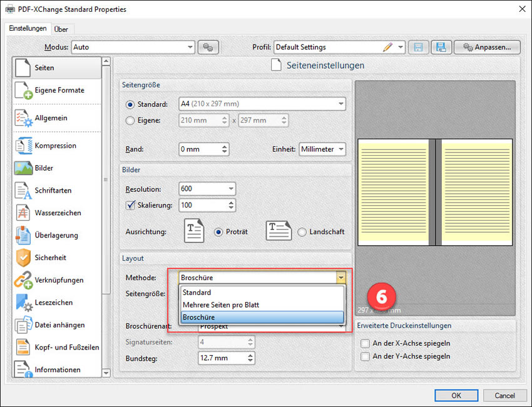Choose Standard in the Methode list
The image size is (532, 407).
pyautogui.click(x=262, y=293)
